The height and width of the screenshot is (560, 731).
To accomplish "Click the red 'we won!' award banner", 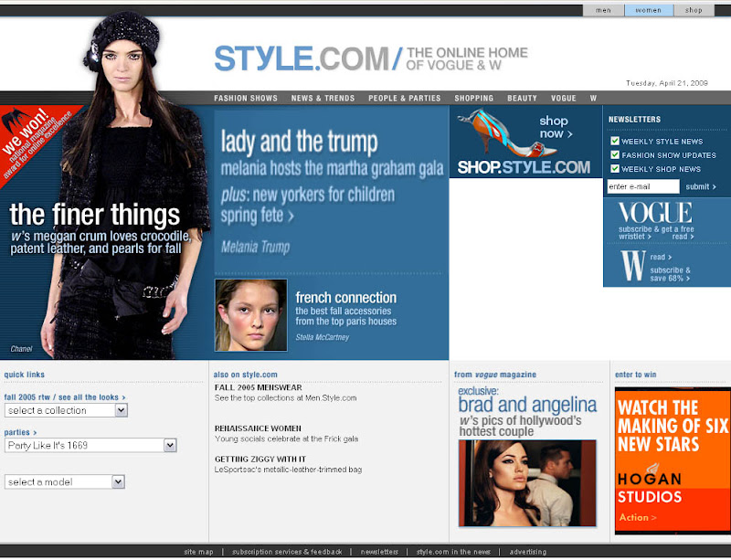I will (x=35, y=140).
